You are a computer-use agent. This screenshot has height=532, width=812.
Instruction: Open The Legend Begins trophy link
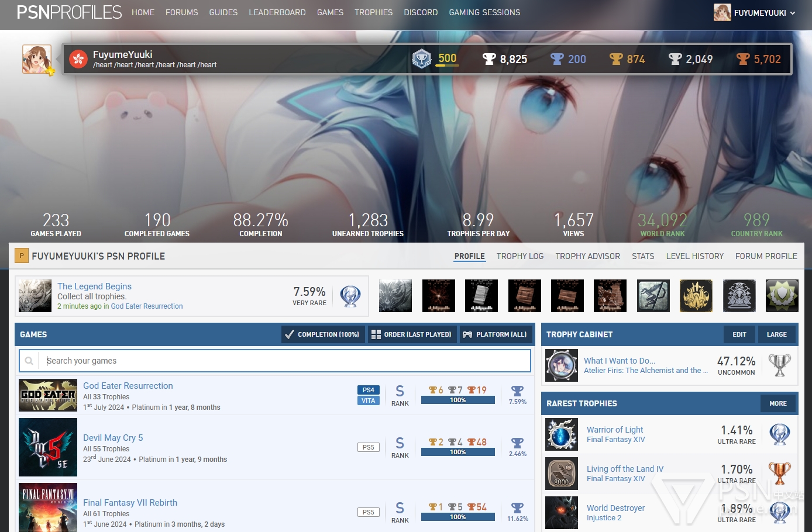94,286
